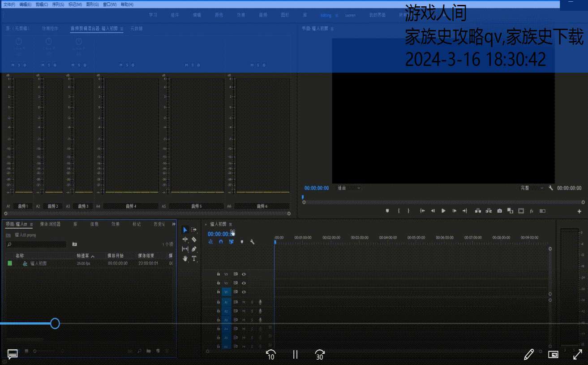Open Editing workspace menu icon
The height and width of the screenshot is (365, 588).
pos(337,15)
